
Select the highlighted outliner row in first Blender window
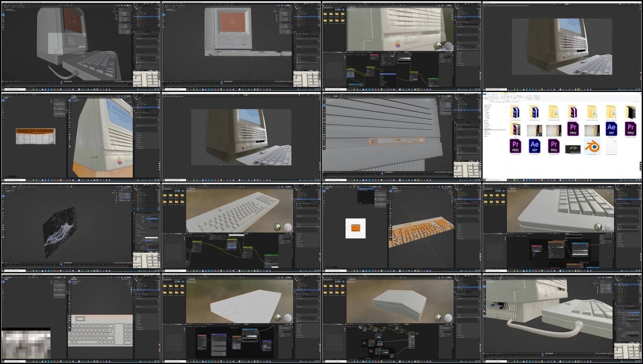(147, 17)
